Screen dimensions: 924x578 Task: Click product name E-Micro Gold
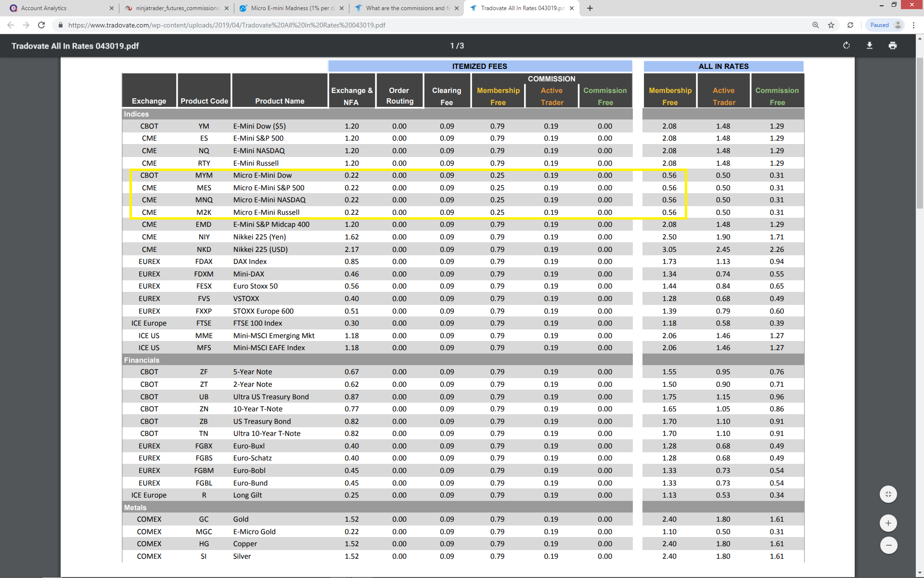coord(254,532)
